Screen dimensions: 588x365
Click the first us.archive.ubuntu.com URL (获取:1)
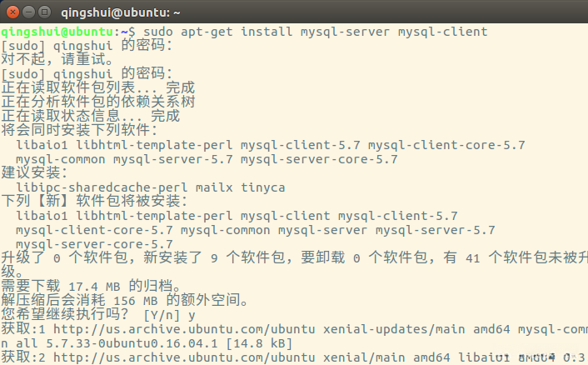coord(190,329)
